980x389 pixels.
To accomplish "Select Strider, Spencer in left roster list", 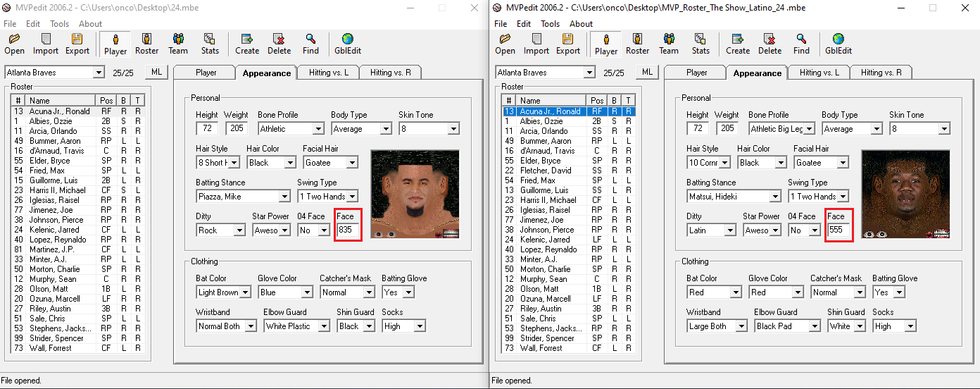I will click(77, 338).
